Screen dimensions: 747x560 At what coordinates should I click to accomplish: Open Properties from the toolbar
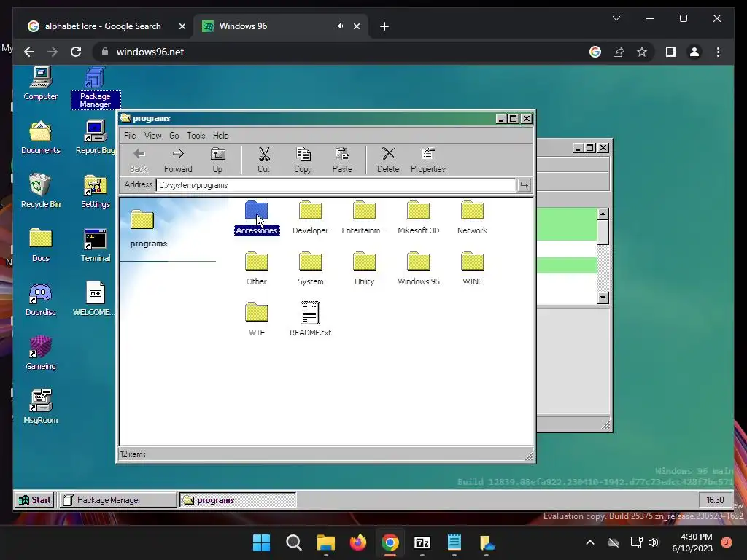pyautogui.click(x=427, y=160)
